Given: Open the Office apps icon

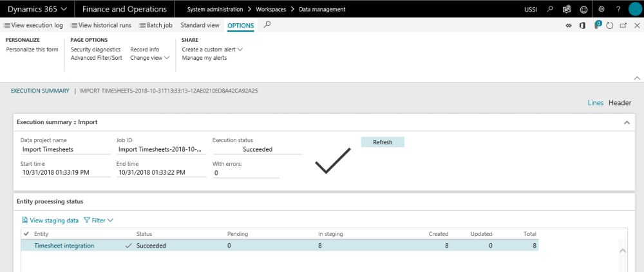Looking at the screenshot, I should [582, 26].
